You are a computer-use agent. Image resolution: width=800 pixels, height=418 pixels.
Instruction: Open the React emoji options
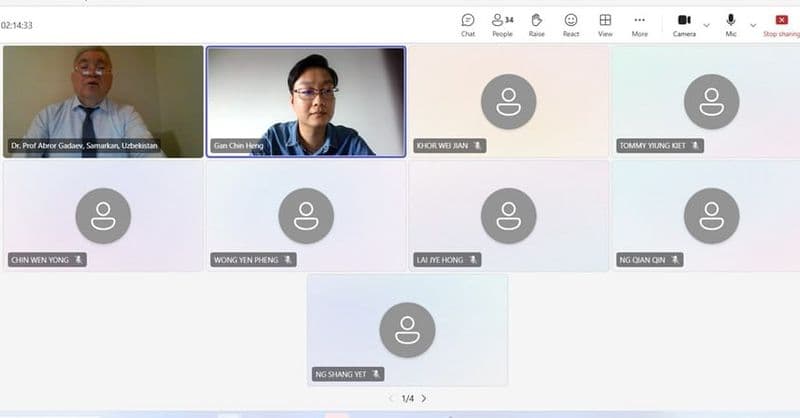(x=571, y=25)
